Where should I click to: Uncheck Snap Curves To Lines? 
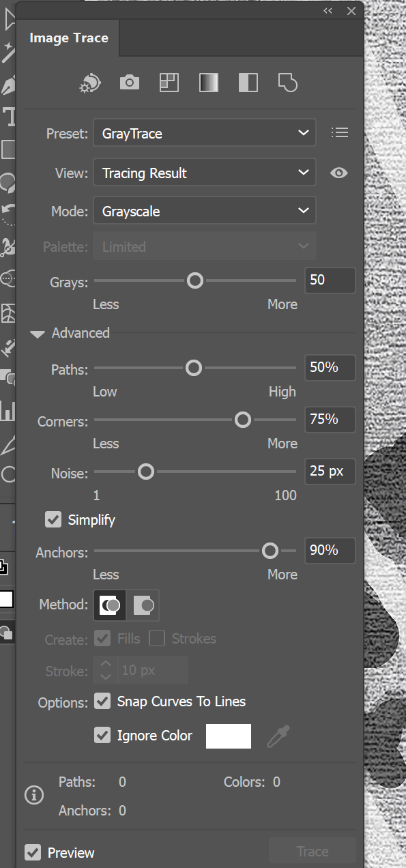tap(102, 701)
